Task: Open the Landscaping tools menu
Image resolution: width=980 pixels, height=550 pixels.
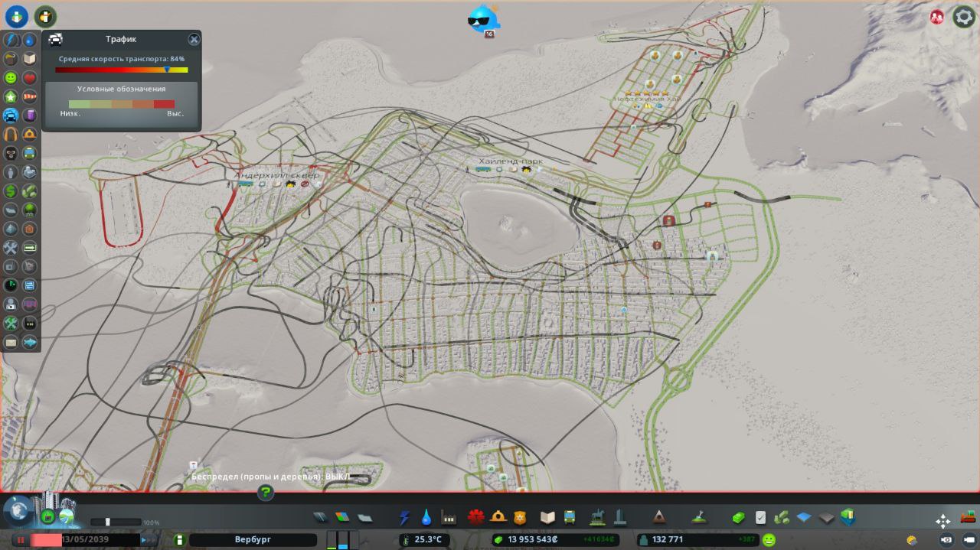Action: 699,518
